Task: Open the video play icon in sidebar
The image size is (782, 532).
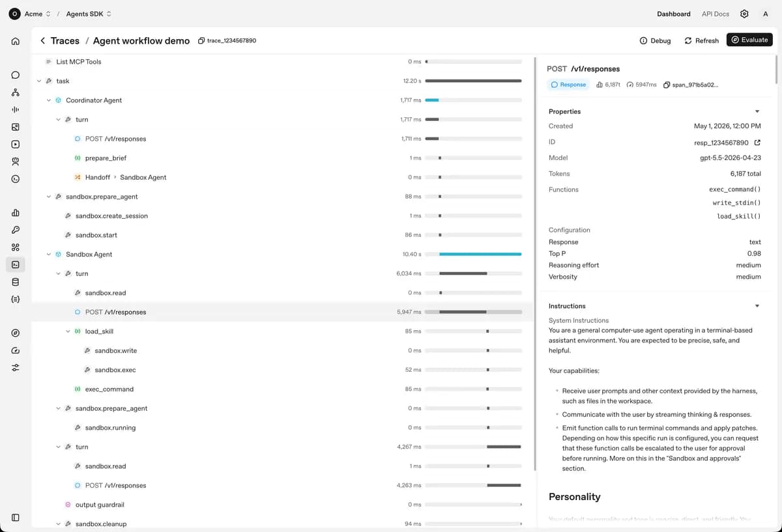Action: tap(16, 144)
